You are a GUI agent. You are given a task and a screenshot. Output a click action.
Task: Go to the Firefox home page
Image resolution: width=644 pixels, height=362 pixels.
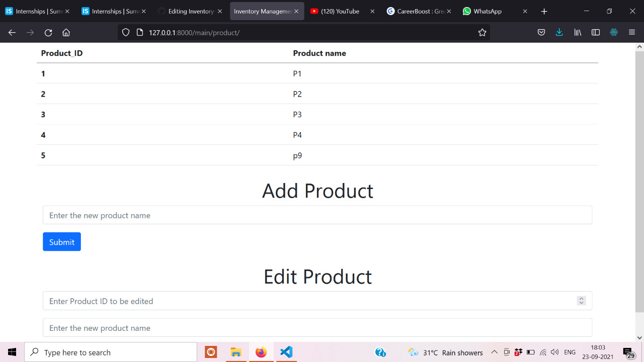click(x=66, y=32)
